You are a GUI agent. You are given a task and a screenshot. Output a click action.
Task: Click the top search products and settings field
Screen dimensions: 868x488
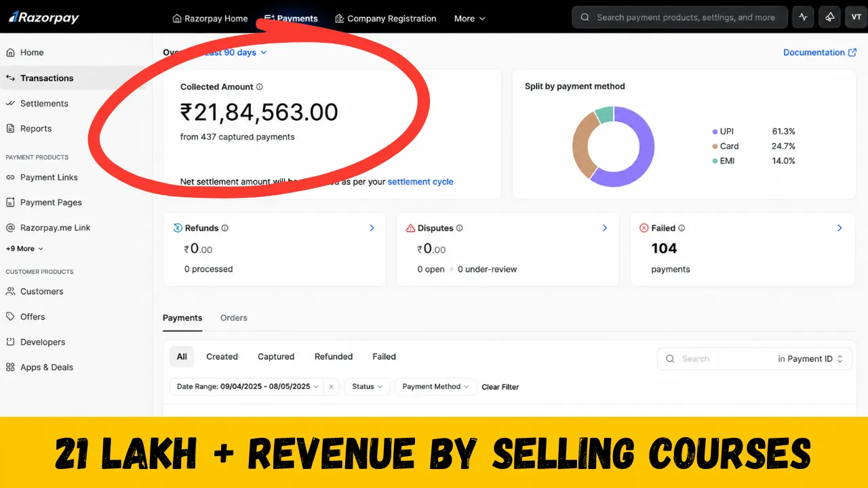680,18
